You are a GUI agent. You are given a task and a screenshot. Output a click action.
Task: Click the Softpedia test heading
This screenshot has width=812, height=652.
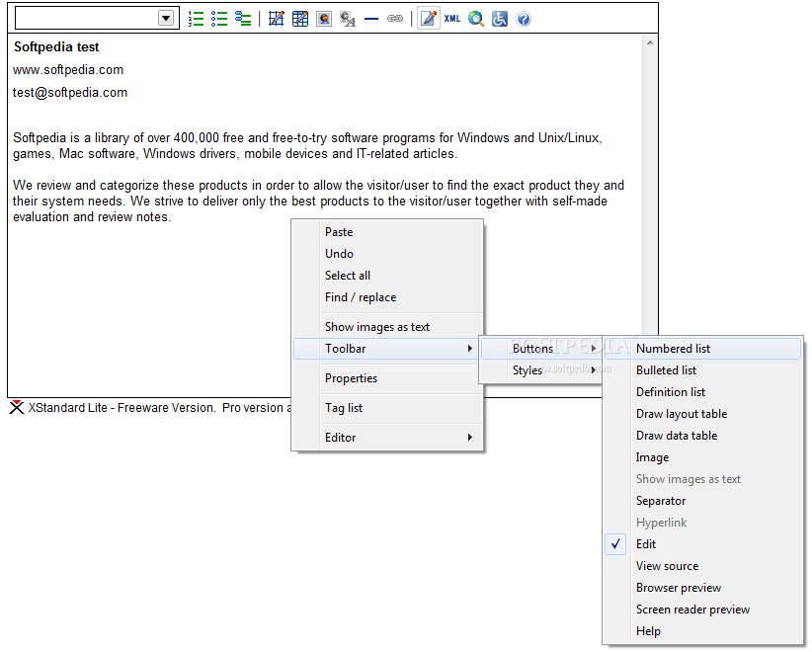click(x=56, y=47)
